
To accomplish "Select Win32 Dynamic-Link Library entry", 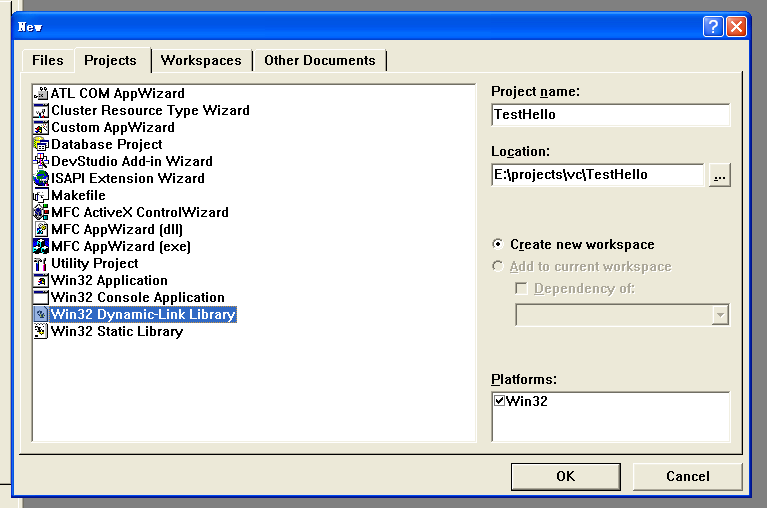I will point(143,314).
